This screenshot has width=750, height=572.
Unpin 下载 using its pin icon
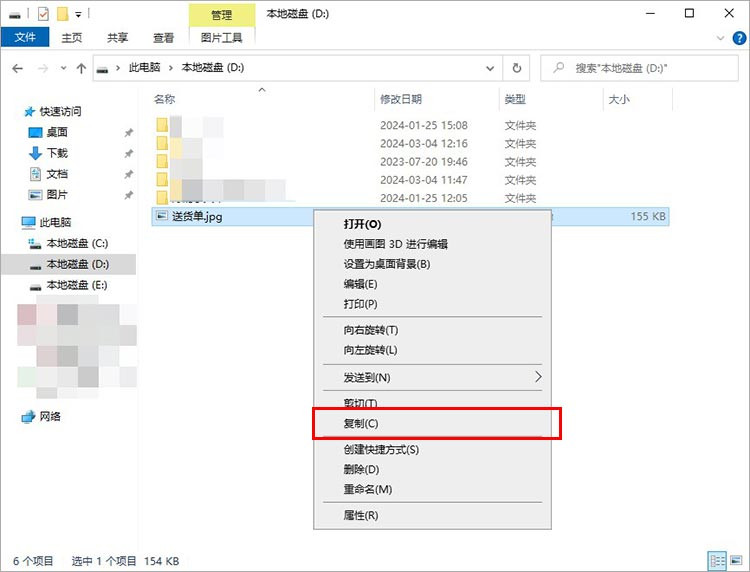pos(129,154)
